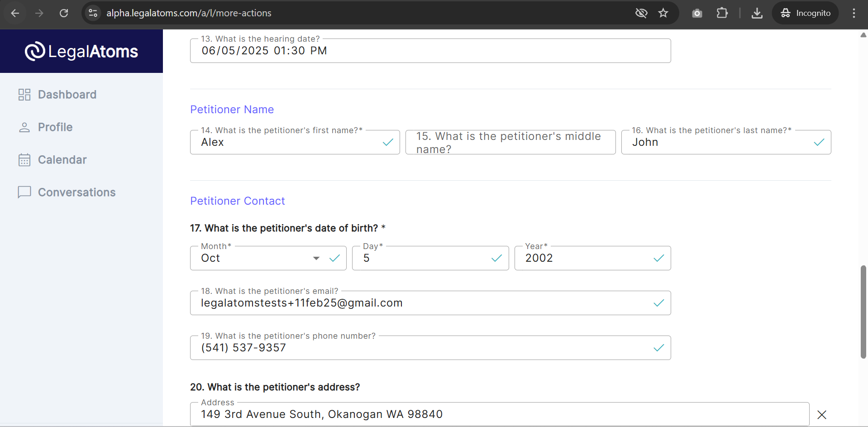Edit the petitioner's email field
Viewport: 868px width, 427px height.
pos(430,303)
